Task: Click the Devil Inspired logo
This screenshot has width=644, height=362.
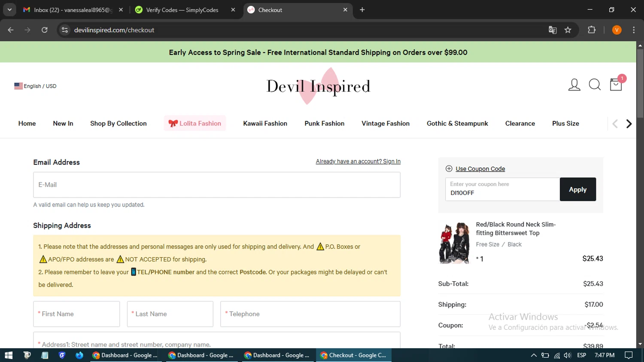Action: coord(318,86)
